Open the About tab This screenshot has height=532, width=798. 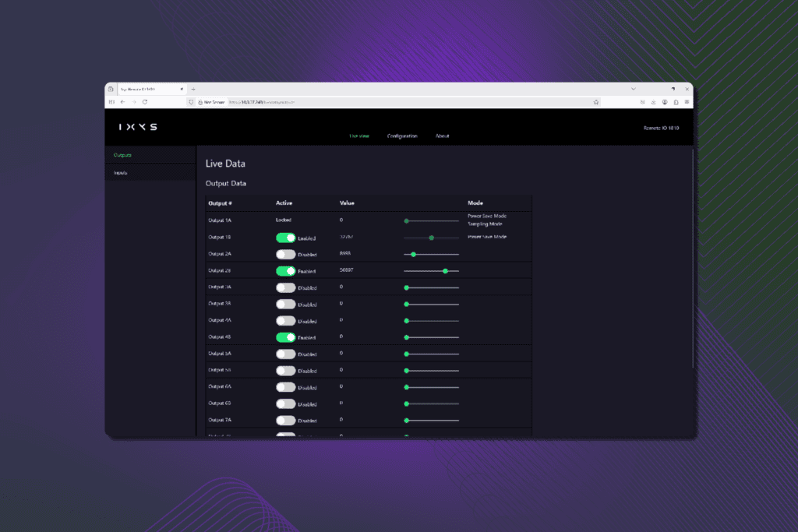(x=443, y=136)
